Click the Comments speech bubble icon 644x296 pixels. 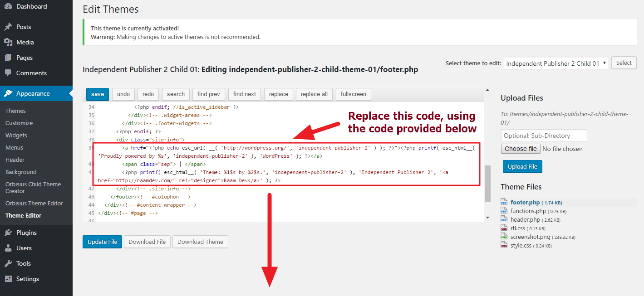[8, 73]
